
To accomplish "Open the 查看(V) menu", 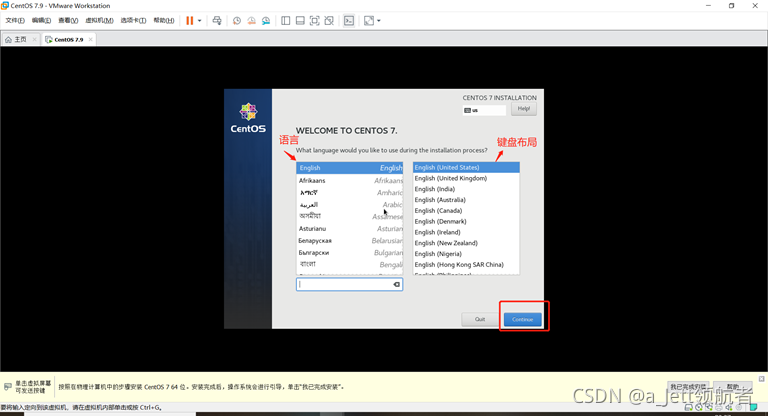I will [x=68, y=21].
